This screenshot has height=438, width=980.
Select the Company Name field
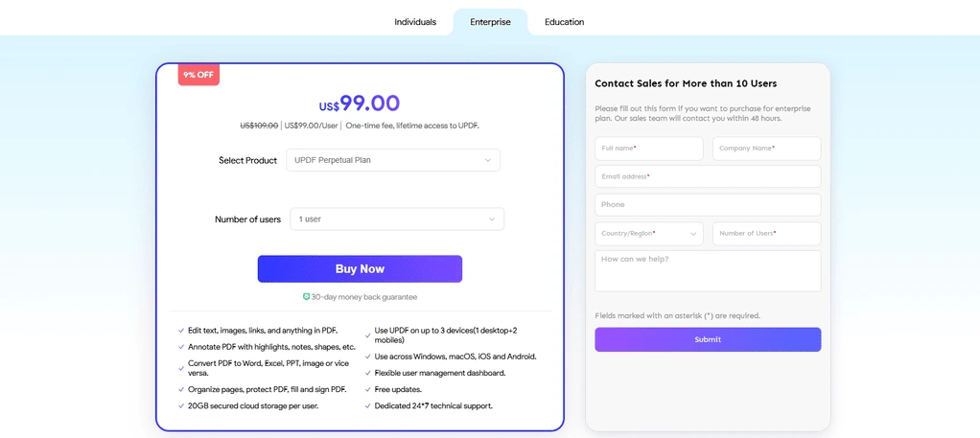(766, 149)
